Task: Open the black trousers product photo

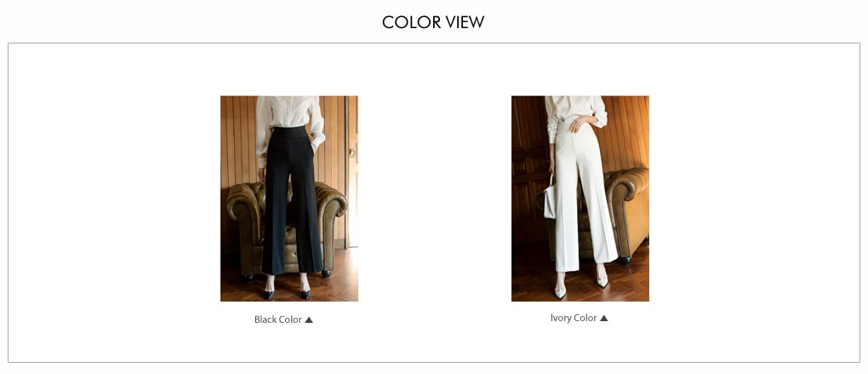Action: [x=289, y=199]
